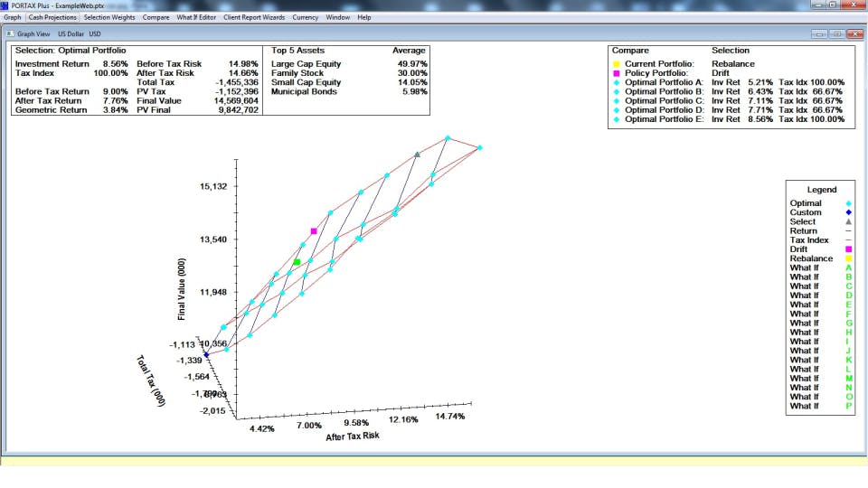Viewport: 868px width, 488px height.
Task: Click the yellow Rebalance swatch in Legend
Action: tap(848, 258)
